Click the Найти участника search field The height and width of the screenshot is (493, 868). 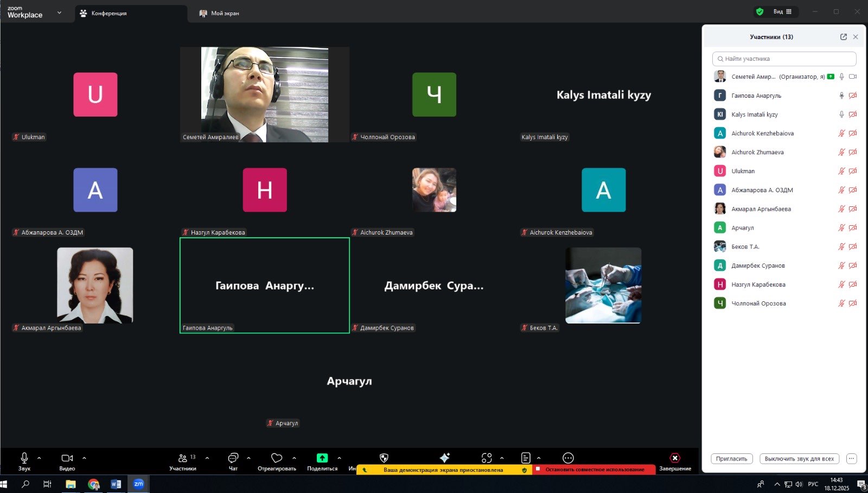pos(784,59)
